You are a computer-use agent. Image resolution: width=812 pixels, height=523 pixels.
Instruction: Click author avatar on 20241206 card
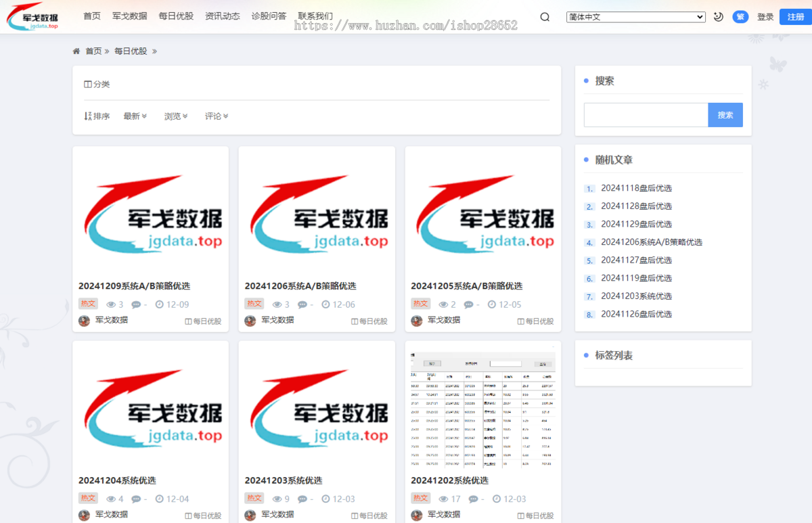(x=250, y=321)
